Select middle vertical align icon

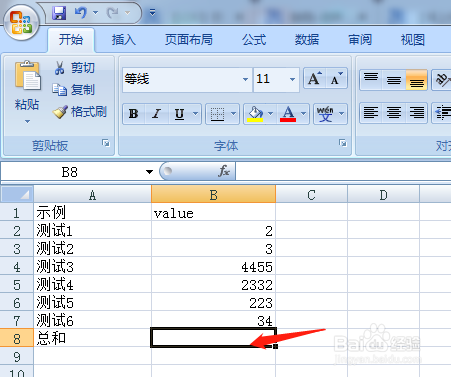coord(394,80)
